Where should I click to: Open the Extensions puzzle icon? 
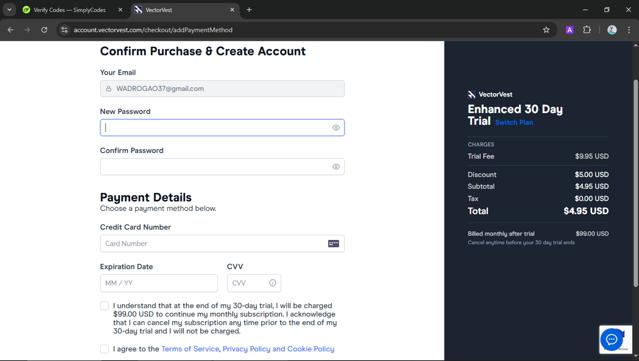tap(587, 30)
